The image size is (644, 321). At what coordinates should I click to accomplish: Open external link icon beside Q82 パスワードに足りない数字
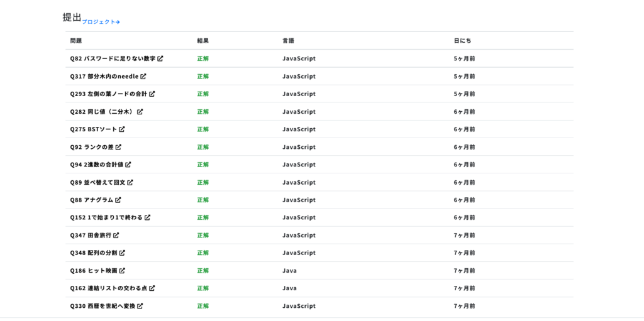coord(160,58)
